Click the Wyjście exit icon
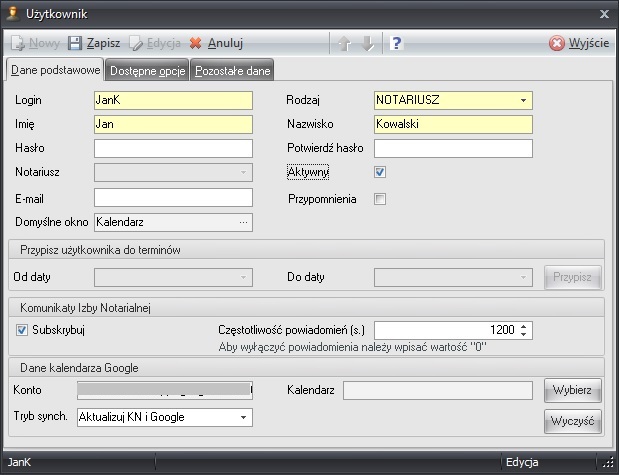 pyautogui.click(x=557, y=44)
